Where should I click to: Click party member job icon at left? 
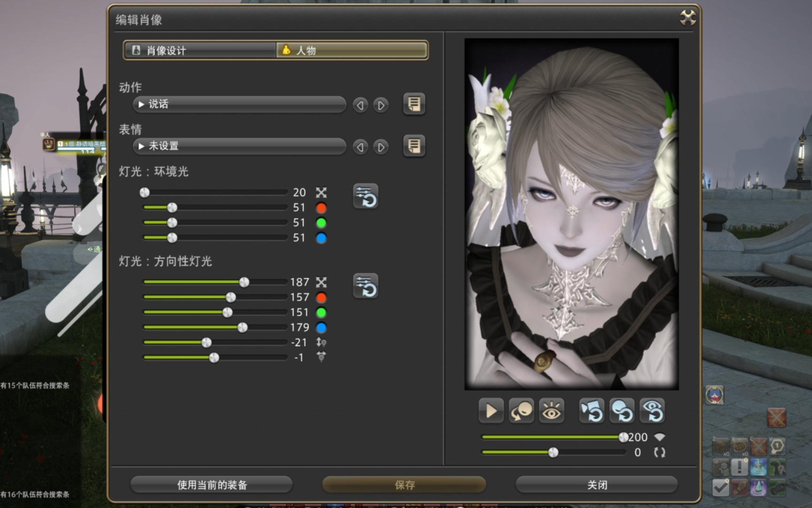tap(49, 144)
